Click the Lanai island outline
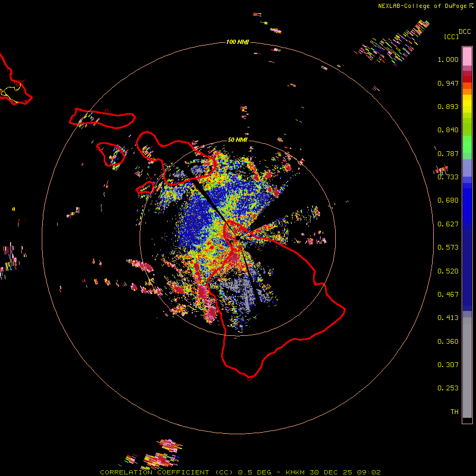Image resolution: width=476 pixels, height=476 pixels. [x=111, y=154]
